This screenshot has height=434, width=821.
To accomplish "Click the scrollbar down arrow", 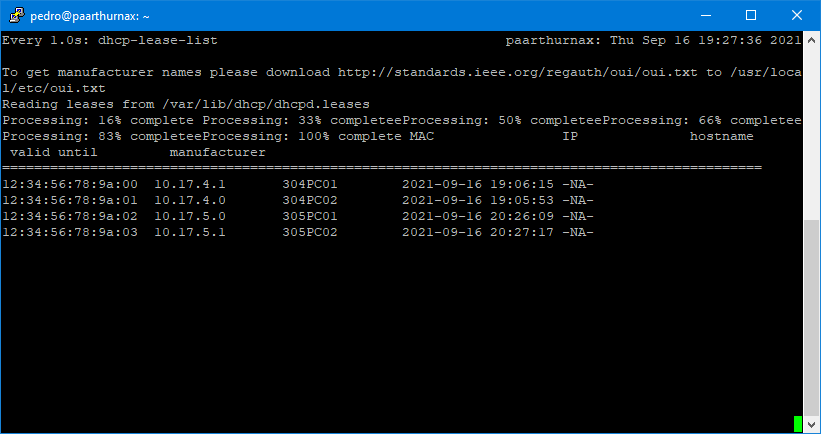I will (x=811, y=425).
